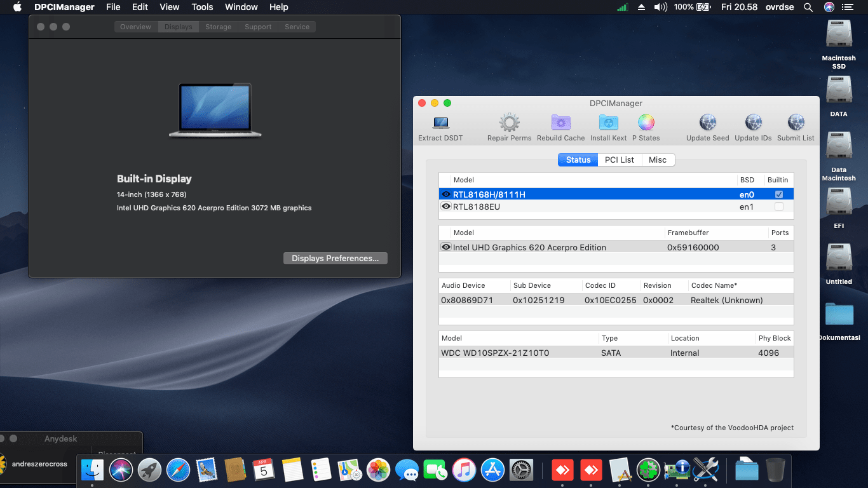Open the Clover Configurator icon in the Dock

(648, 470)
